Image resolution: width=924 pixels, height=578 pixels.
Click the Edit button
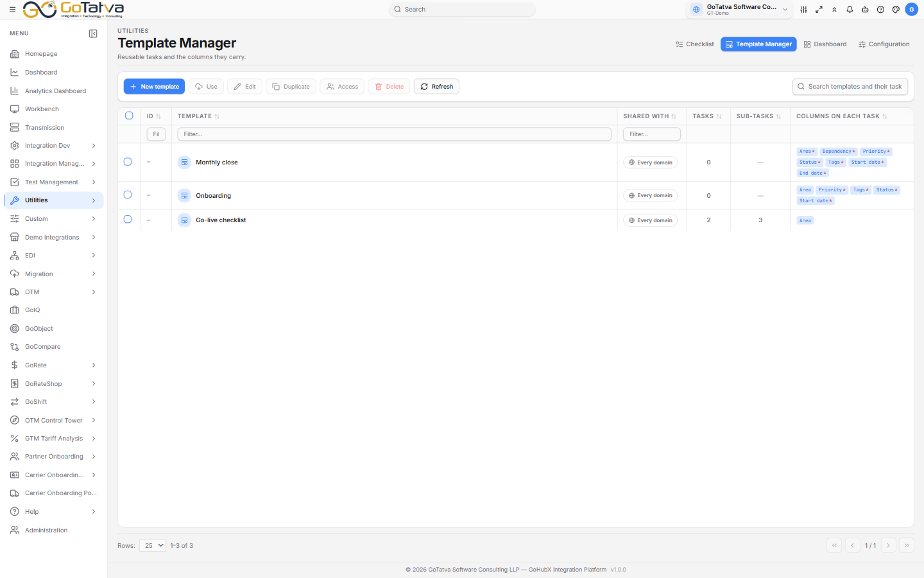pos(244,87)
